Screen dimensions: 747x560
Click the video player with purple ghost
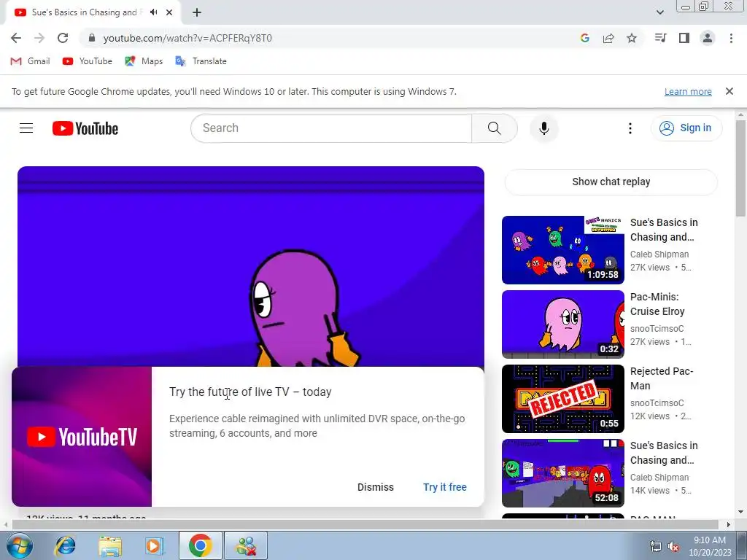pyautogui.click(x=251, y=266)
